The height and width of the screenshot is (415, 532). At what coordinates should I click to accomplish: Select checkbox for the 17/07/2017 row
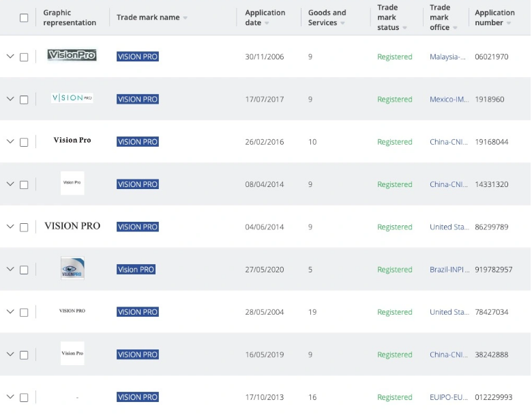[24, 100]
